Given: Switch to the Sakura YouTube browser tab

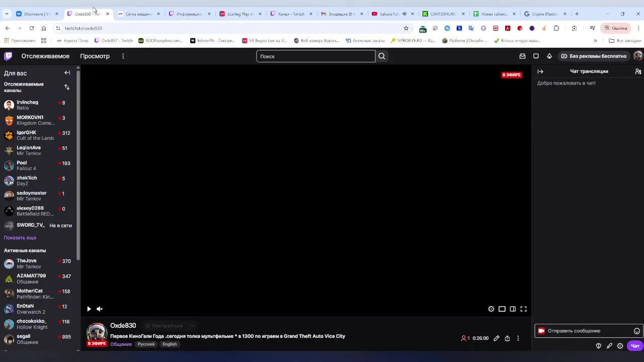Looking at the screenshot, I should point(393,14).
